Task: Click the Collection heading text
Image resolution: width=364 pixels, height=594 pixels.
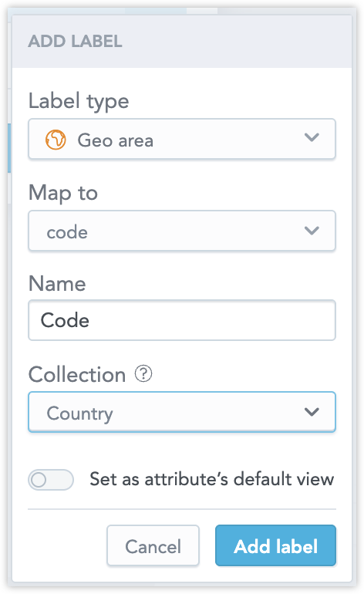Action: [77, 375]
